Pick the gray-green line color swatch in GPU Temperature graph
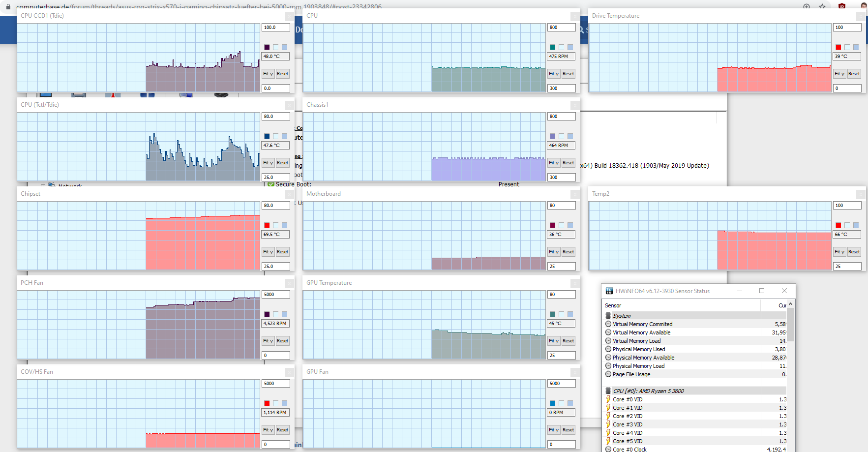The height and width of the screenshot is (452, 868). click(553, 314)
